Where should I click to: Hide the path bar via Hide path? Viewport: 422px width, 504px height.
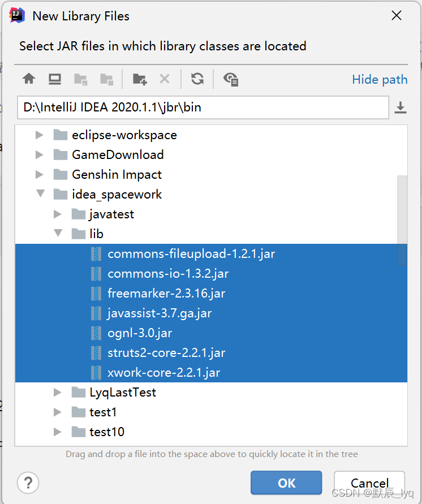[380, 79]
